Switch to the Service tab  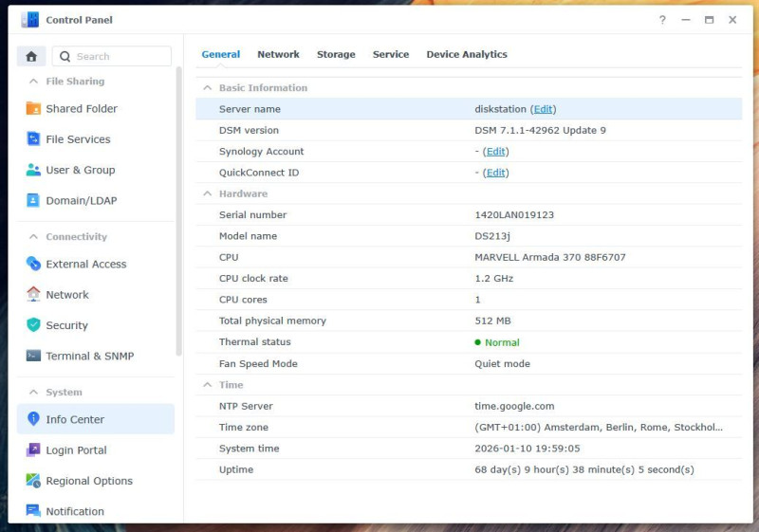[x=391, y=54]
